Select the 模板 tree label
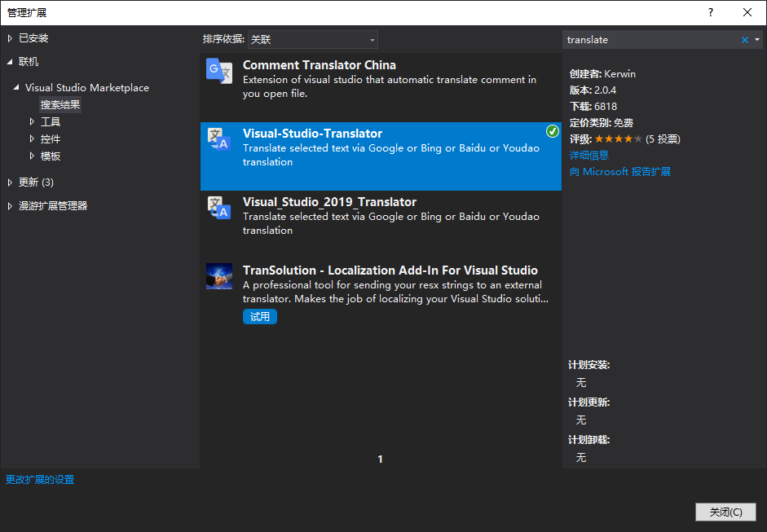Screen dimensions: 767x532 (51, 156)
